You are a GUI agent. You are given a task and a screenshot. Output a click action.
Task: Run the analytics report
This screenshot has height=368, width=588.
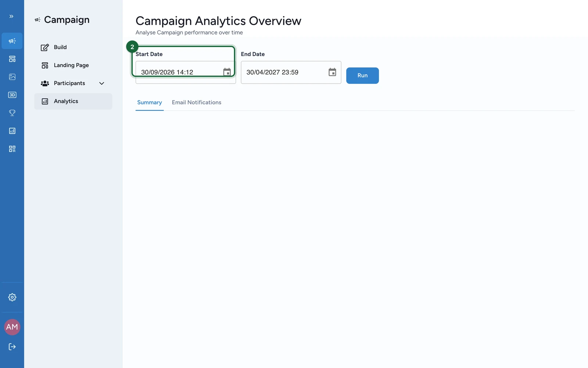[362, 75]
